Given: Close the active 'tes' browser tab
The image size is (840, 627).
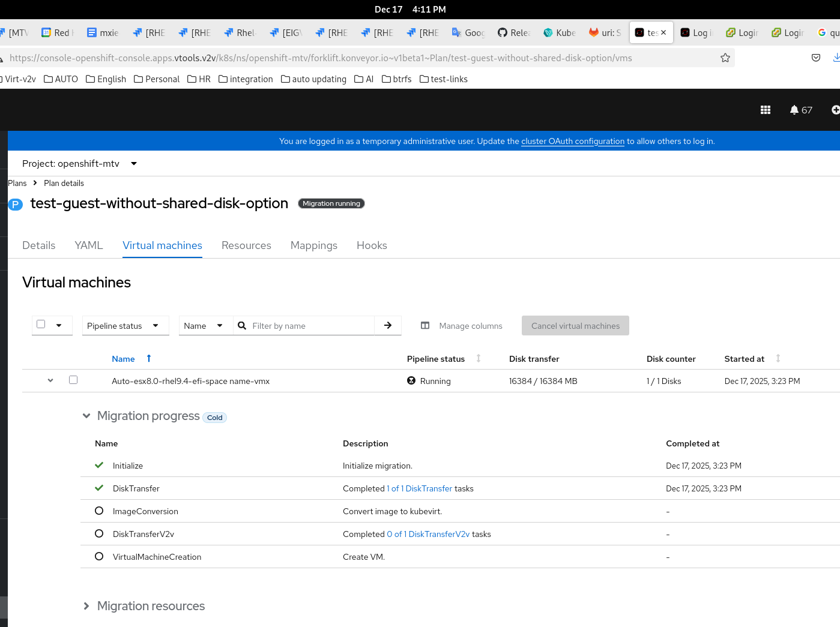Looking at the screenshot, I should click(663, 32).
